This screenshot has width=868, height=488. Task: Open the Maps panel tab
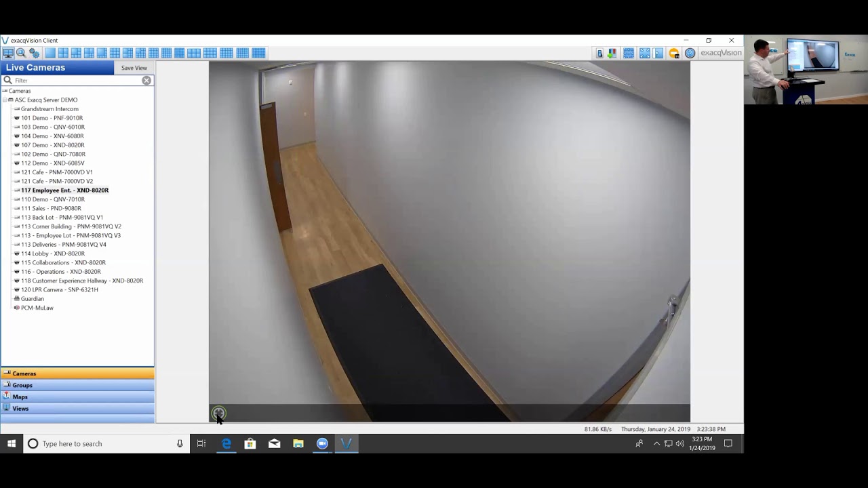pyautogui.click(x=77, y=396)
